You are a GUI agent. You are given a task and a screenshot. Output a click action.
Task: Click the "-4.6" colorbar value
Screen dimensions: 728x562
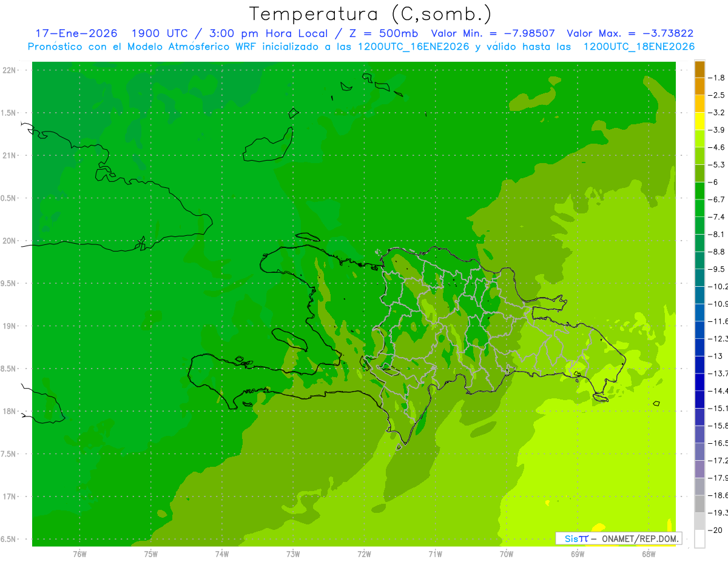point(717,147)
